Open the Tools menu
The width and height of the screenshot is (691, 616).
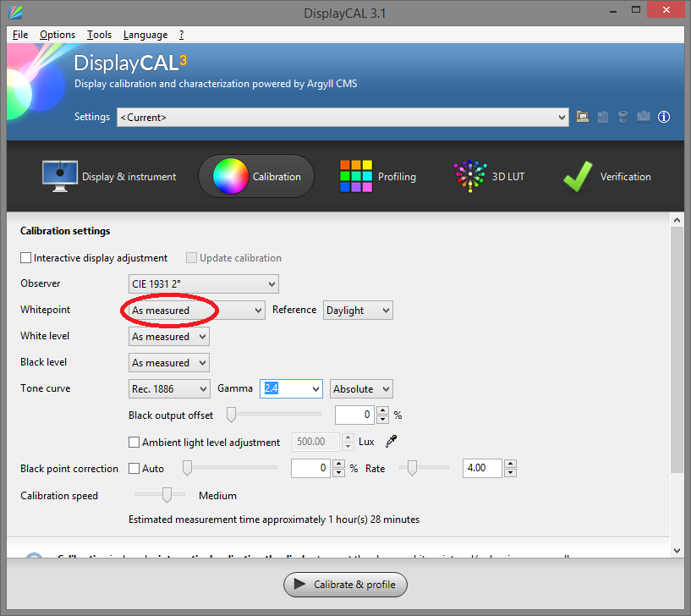coord(99,35)
